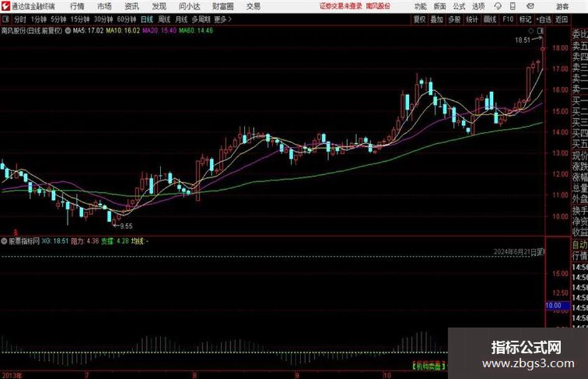Click the 支撑: 4.28 indicator value
Screen dimensions: 588x379
coord(115,241)
